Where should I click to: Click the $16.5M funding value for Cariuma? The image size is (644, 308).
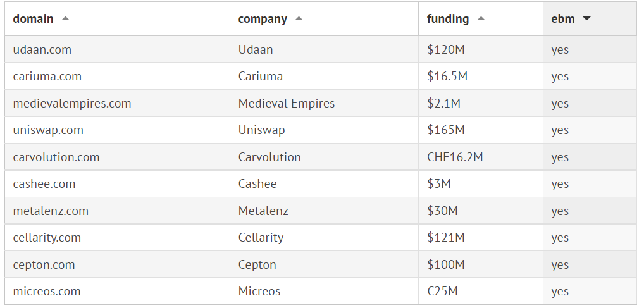(447, 77)
